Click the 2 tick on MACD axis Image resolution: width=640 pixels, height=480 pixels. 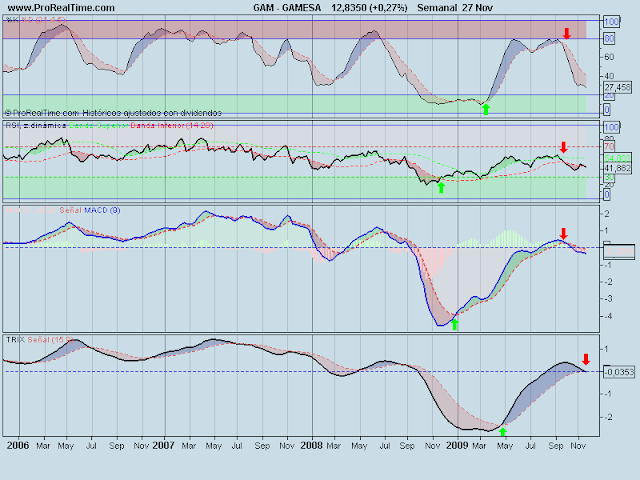(607, 214)
